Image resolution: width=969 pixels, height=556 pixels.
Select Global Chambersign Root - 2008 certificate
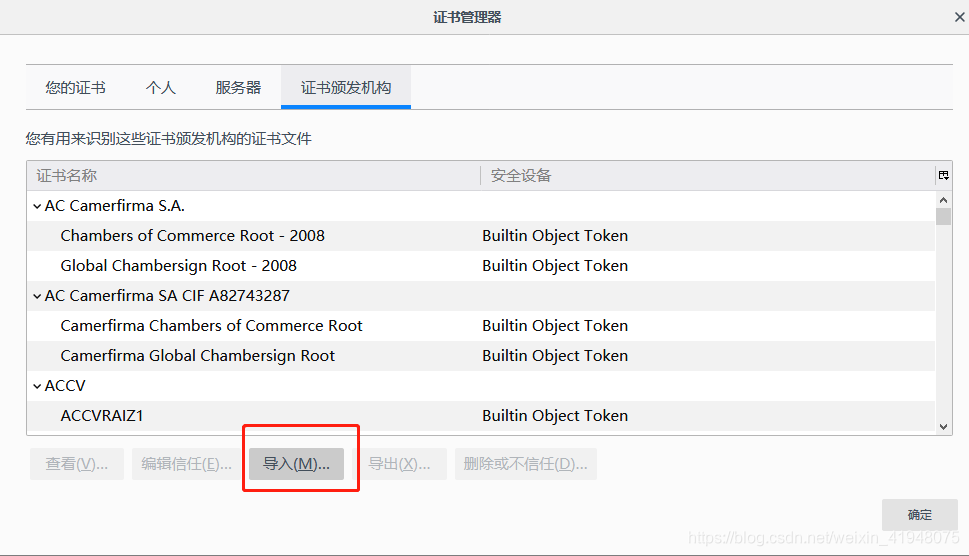(481, 266)
